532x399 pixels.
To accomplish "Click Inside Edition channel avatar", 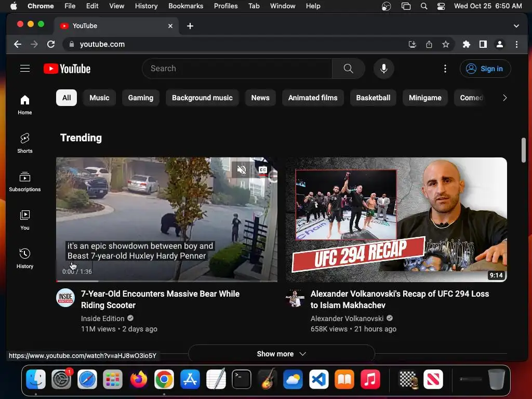I will [65, 298].
